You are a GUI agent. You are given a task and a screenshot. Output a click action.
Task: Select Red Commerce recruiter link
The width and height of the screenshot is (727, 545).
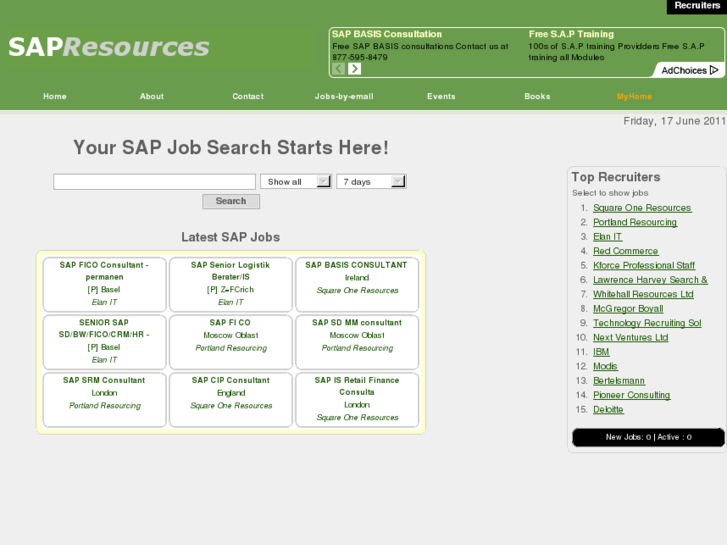pos(625,251)
